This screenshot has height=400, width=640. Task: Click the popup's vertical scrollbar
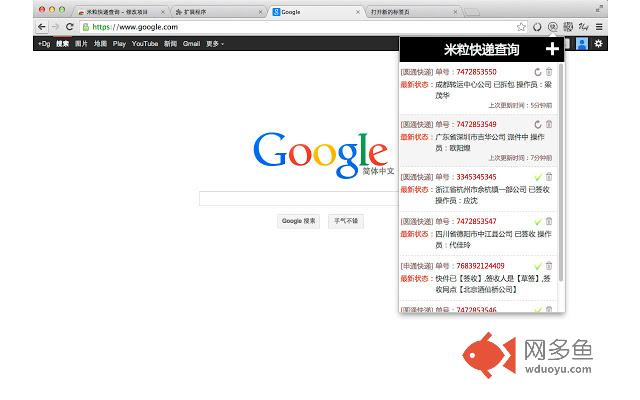click(x=562, y=170)
